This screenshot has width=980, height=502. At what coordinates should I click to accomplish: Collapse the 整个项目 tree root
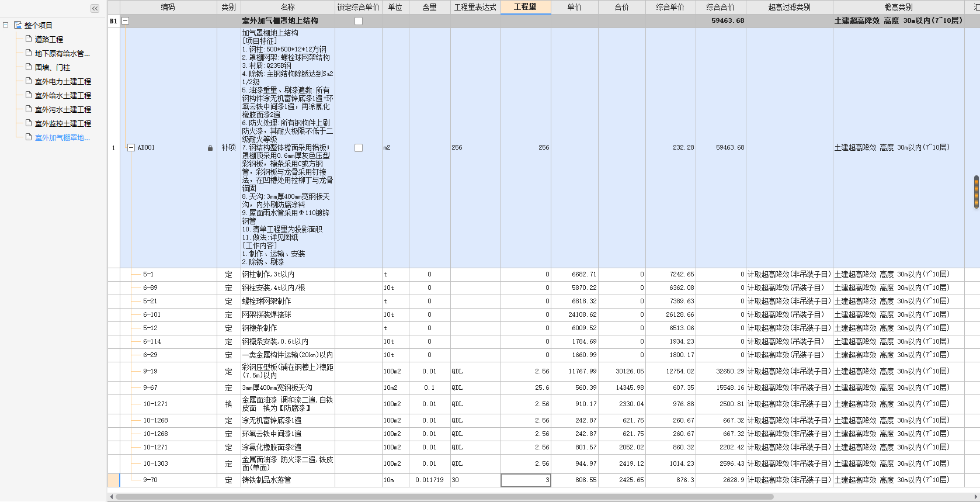6,25
